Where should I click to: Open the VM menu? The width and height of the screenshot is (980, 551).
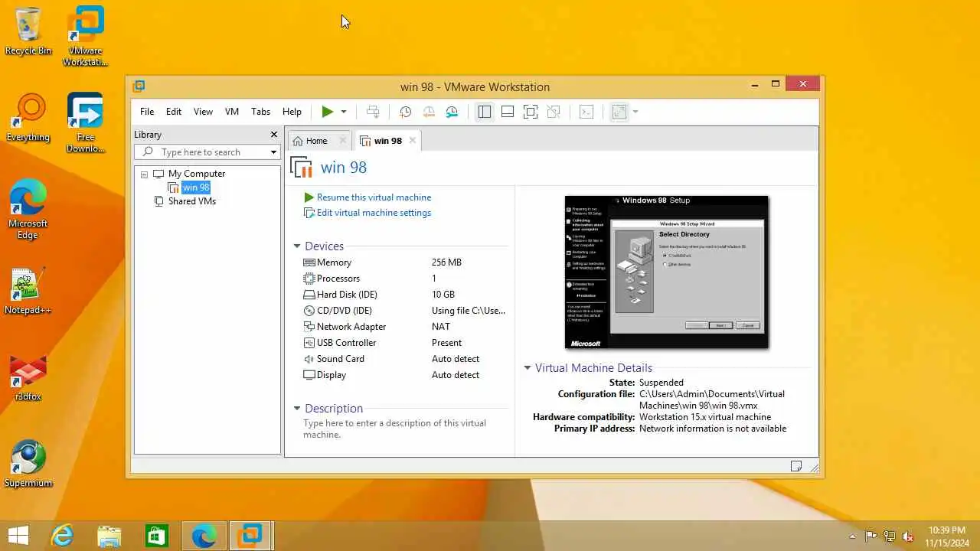[x=232, y=112]
